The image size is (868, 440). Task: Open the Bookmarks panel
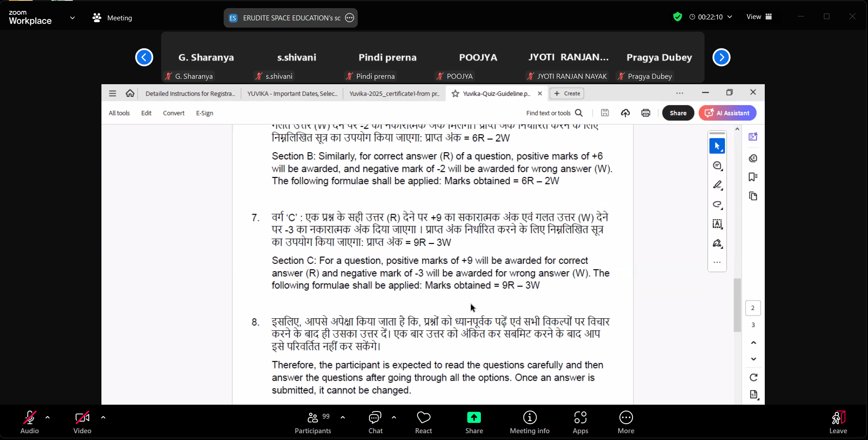(753, 177)
